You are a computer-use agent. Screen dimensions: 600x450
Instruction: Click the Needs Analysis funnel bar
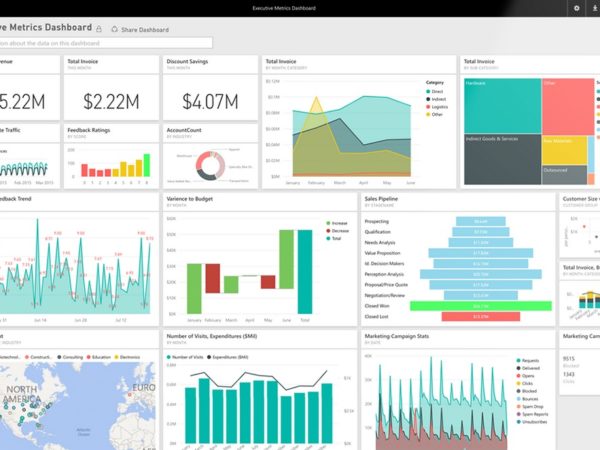point(481,243)
